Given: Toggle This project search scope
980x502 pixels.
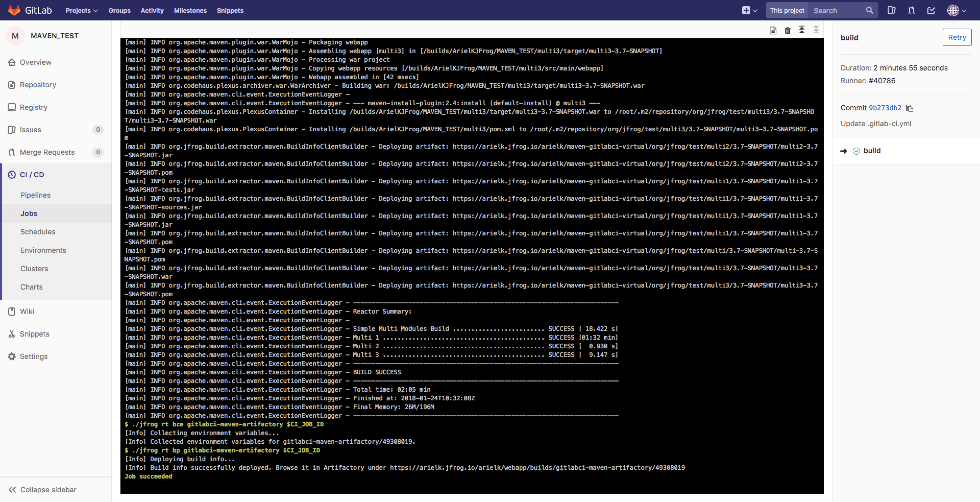Looking at the screenshot, I should coord(787,10).
